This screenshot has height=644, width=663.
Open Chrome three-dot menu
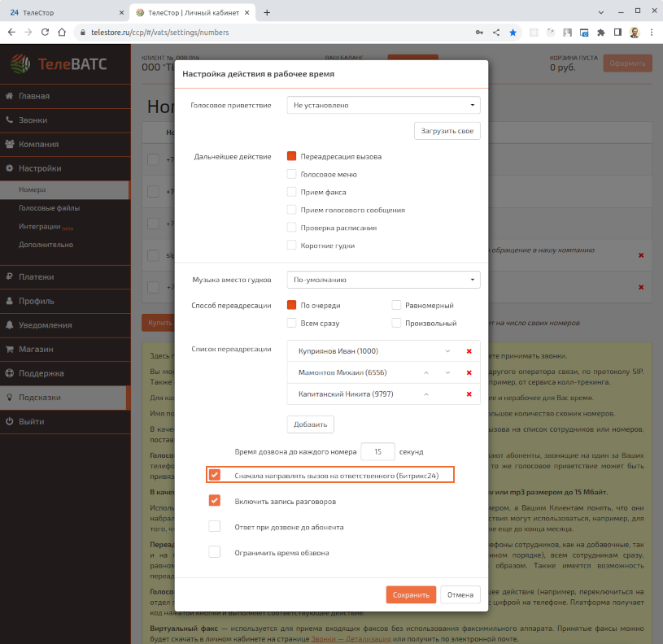click(652, 33)
